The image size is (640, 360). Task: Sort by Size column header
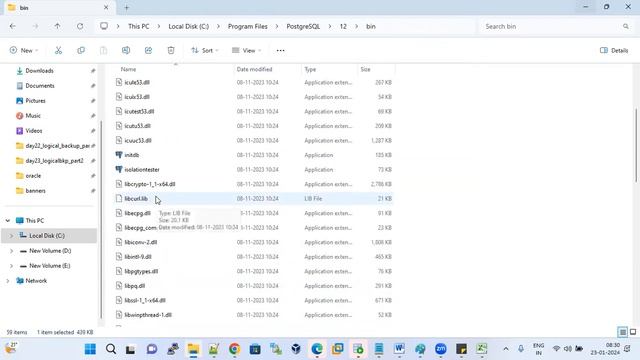click(365, 69)
